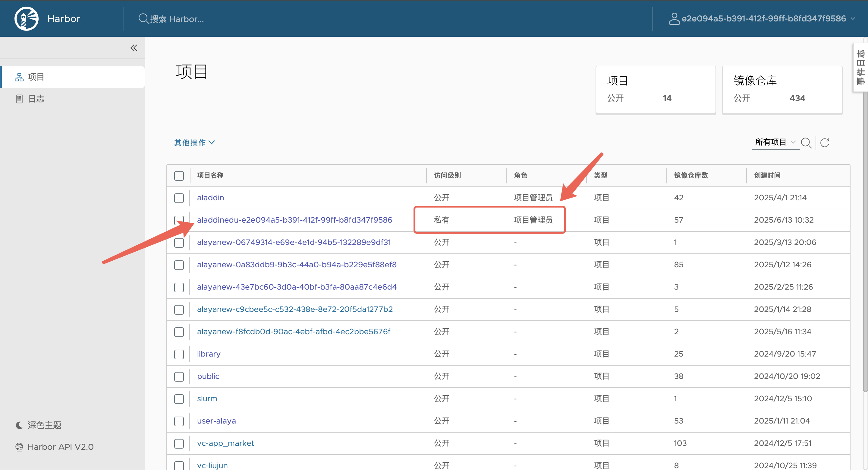Click the 日志 document icon in sidebar
The image size is (868, 470).
(19, 99)
